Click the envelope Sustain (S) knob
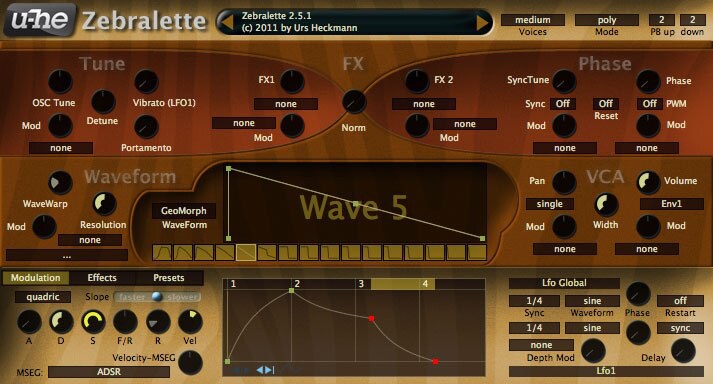 point(93,322)
